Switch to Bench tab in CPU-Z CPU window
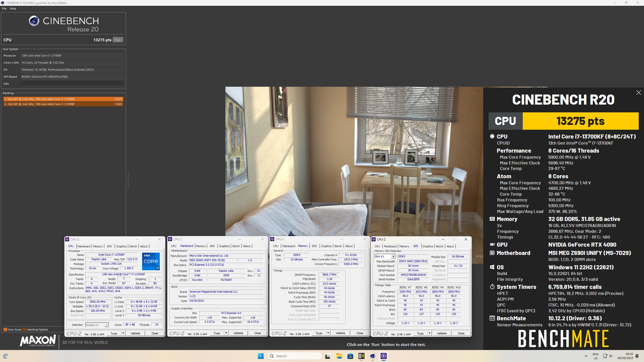The width and height of the screenshot is (644, 362). tap(133, 246)
